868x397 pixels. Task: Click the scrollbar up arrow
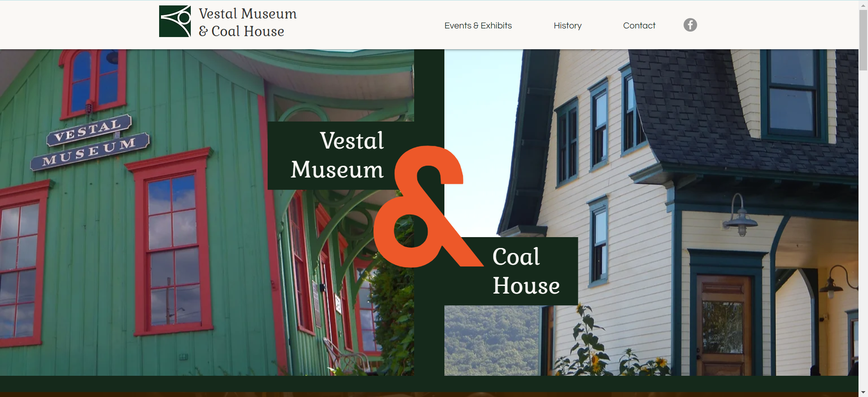(863, 4)
